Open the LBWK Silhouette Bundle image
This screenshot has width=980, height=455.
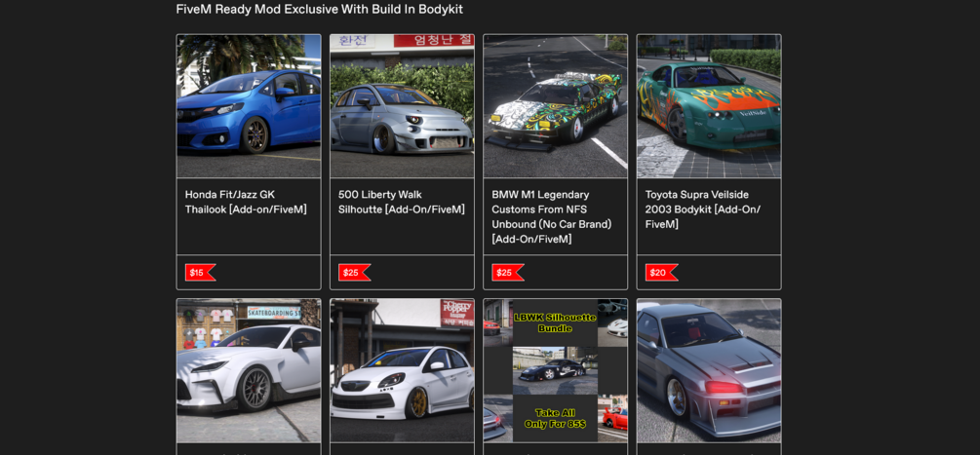556,371
